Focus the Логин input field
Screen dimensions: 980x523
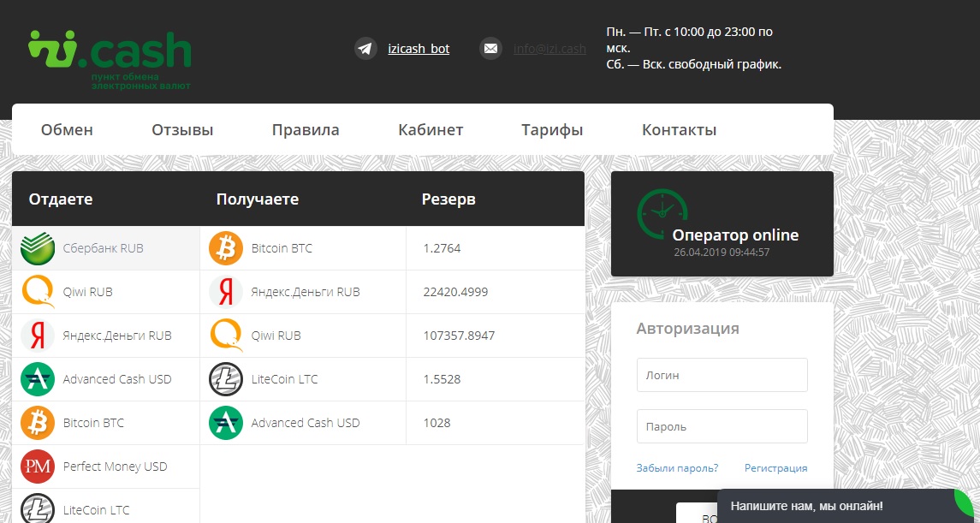point(722,375)
